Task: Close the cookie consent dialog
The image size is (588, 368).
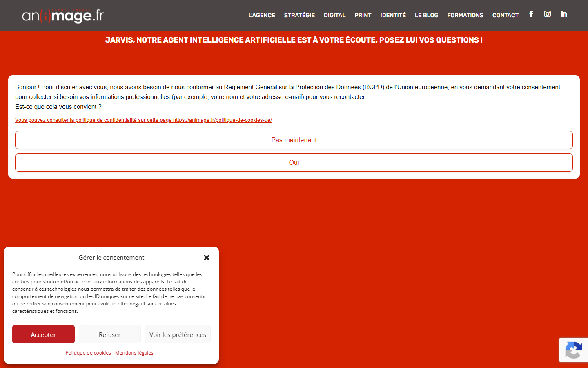Action: (x=207, y=258)
